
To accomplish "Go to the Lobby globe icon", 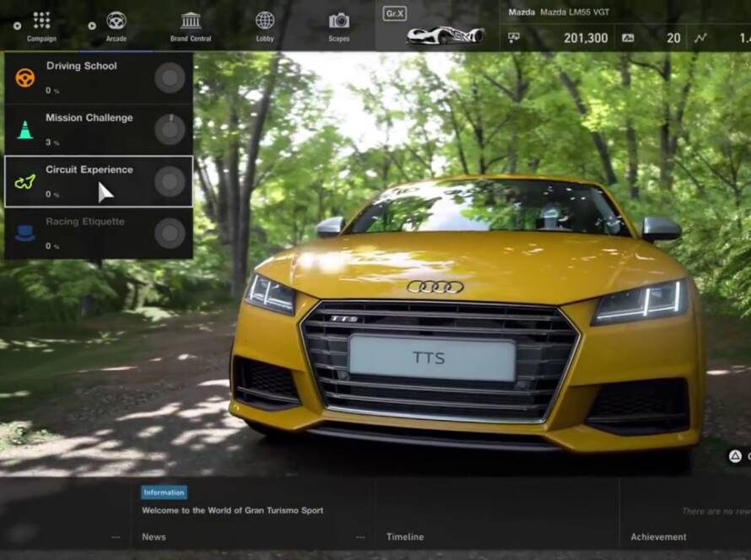I will point(265,21).
